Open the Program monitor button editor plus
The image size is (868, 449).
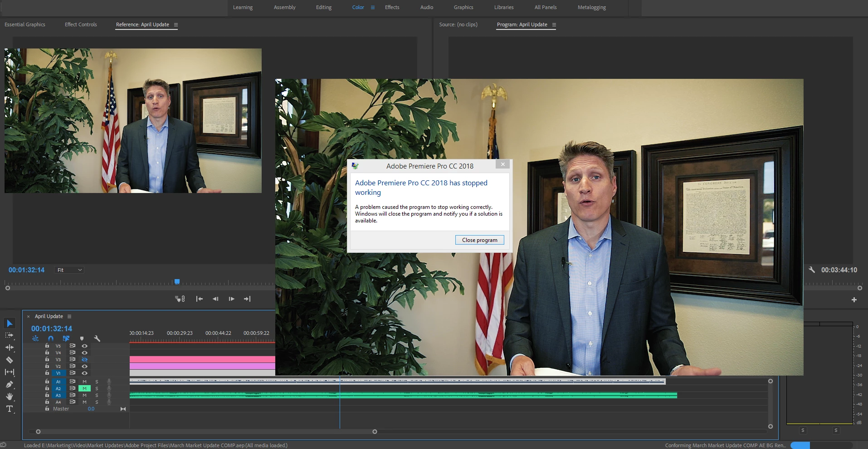click(854, 299)
